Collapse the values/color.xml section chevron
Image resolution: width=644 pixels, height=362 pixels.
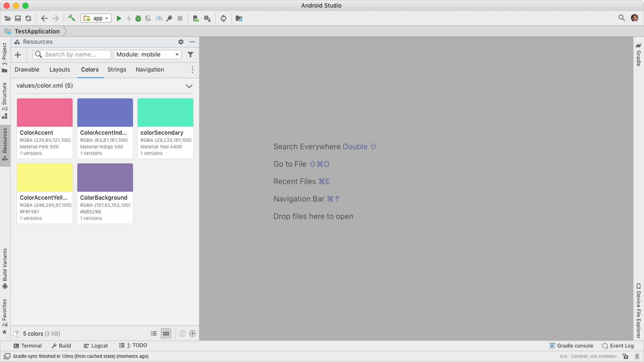(189, 86)
